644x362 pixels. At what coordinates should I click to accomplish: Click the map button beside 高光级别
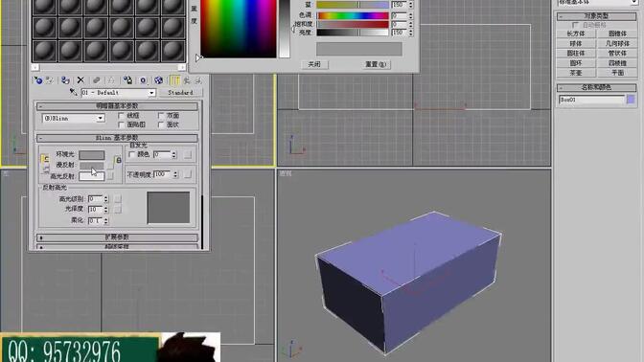[x=118, y=198]
